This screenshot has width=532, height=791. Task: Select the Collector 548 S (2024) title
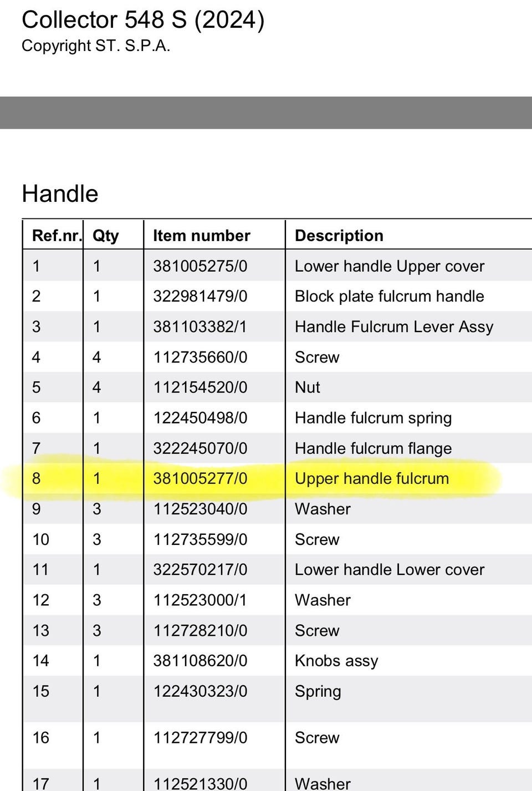point(143,20)
